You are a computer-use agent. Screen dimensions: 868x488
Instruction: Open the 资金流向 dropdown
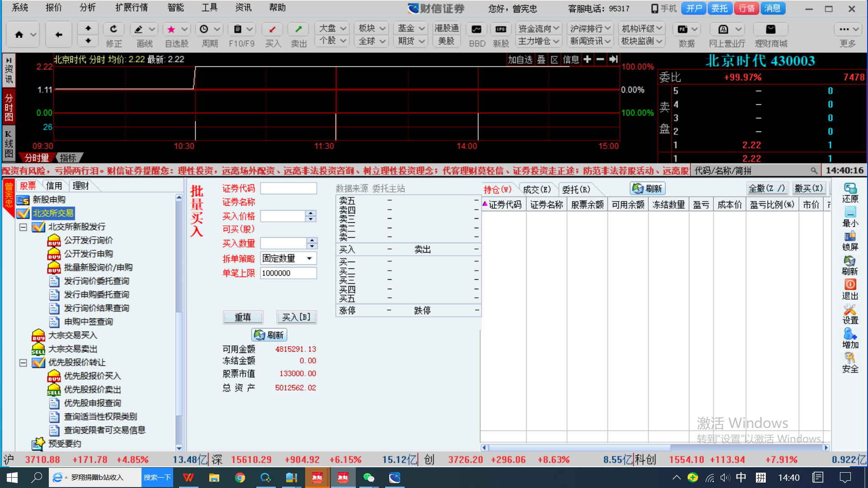(539, 28)
